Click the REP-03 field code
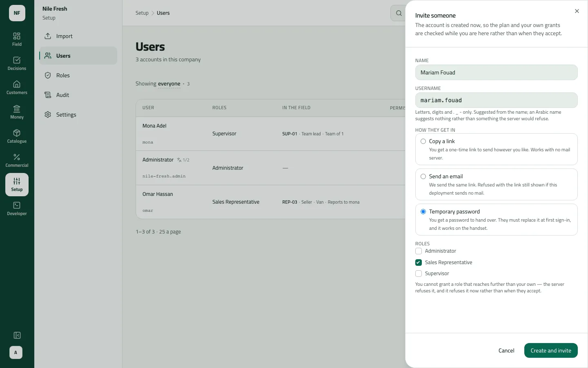Image resolution: width=588 pixels, height=368 pixels. coord(290,202)
